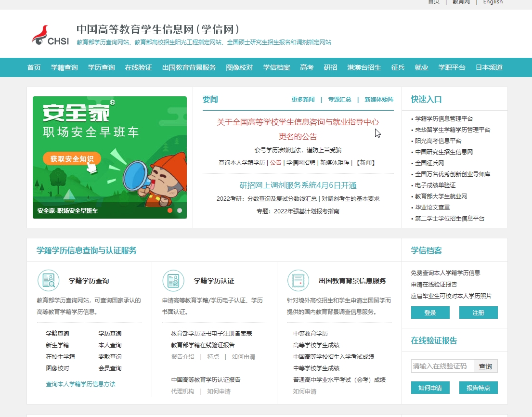This screenshot has height=417, width=532.
Task: Open 学历查询 in the navigation bar
Action: point(101,67)
